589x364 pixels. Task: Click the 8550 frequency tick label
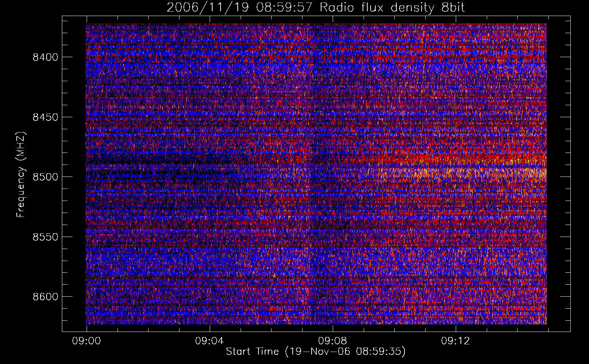tap(46, 237)
